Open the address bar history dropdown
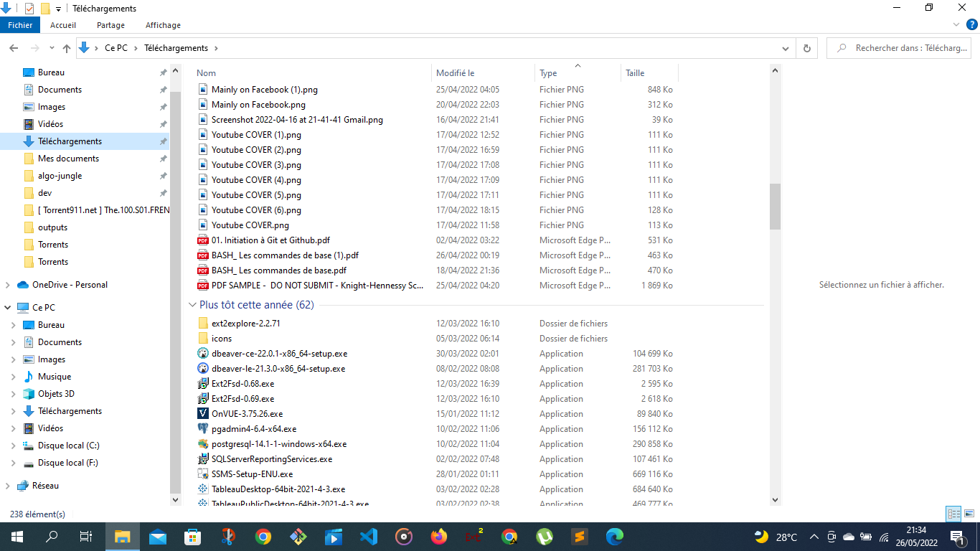This screenshot has height=551, width=980. click(786, 48)
